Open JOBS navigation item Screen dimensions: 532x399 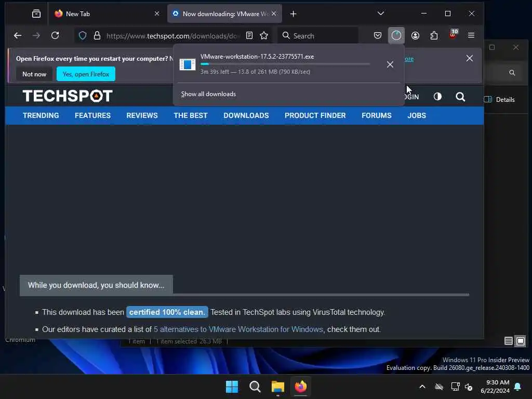click(416, 115)
